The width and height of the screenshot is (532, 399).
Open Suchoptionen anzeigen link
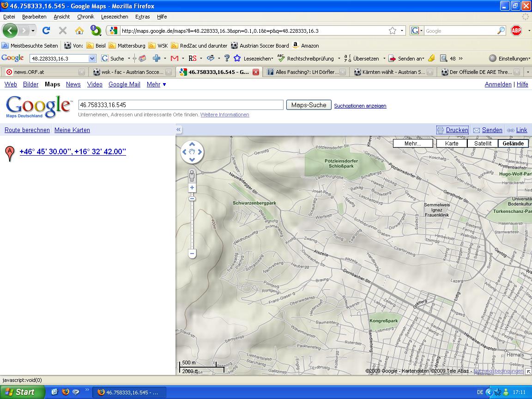pos(360,106)
